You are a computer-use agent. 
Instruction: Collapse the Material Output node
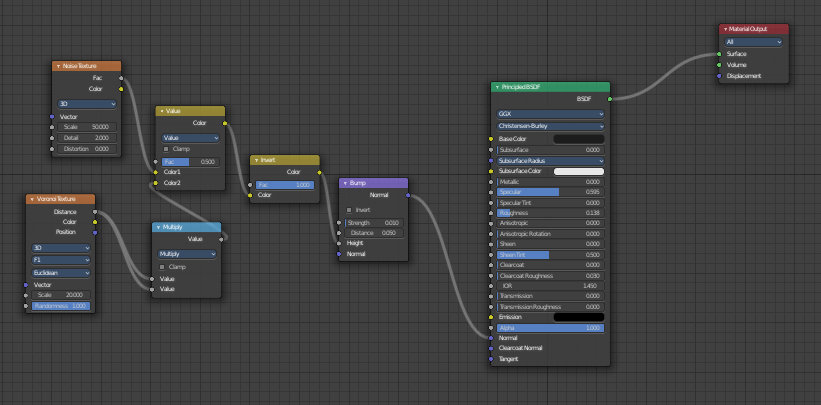point(725,29)
